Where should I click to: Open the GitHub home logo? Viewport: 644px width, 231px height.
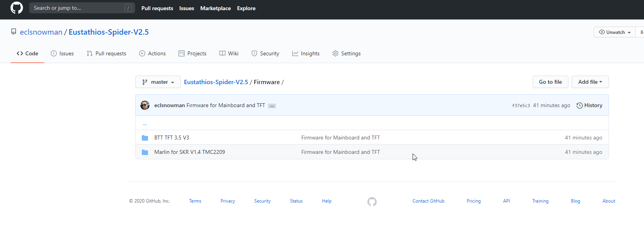coord(17,8)
